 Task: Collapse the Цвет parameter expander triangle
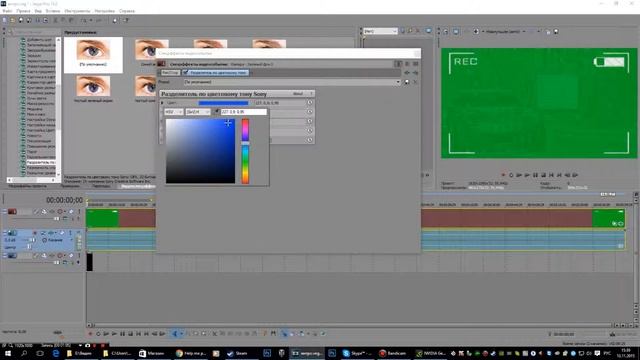162,103
